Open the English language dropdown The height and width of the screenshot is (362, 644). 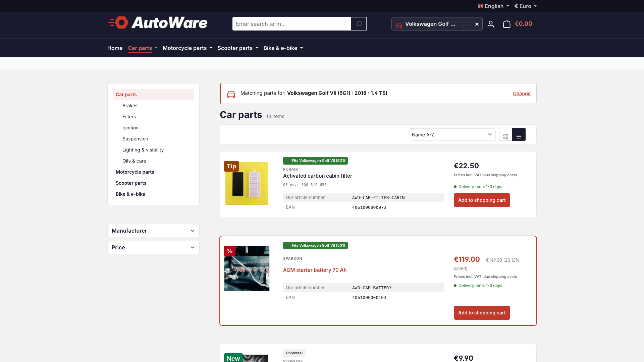pyautogui.click(x=493, y=6)
